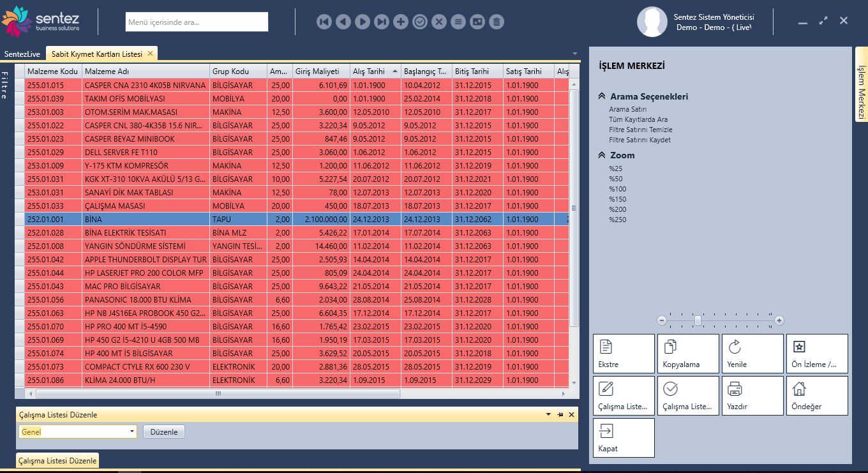Image resolution: width=868 pixels, height=473 pixels.
Task: Open the document tabs overflow dropdown arrow
Action: coord(574,54)
